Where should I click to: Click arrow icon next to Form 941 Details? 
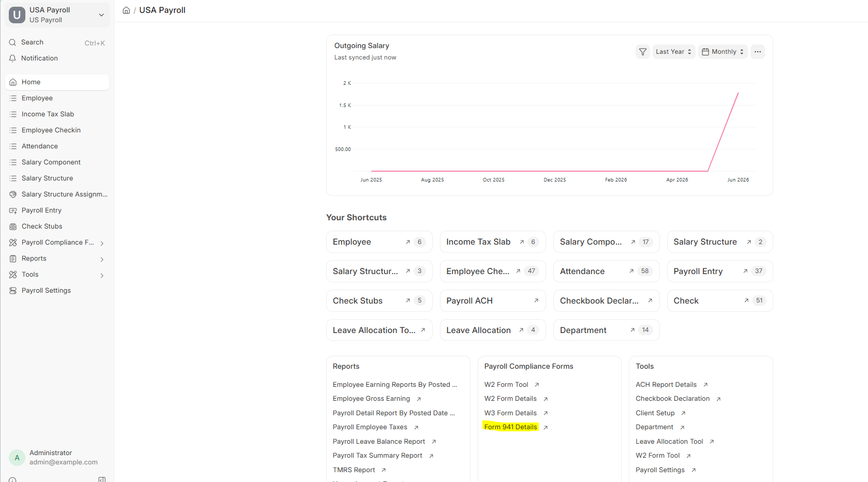546,427
